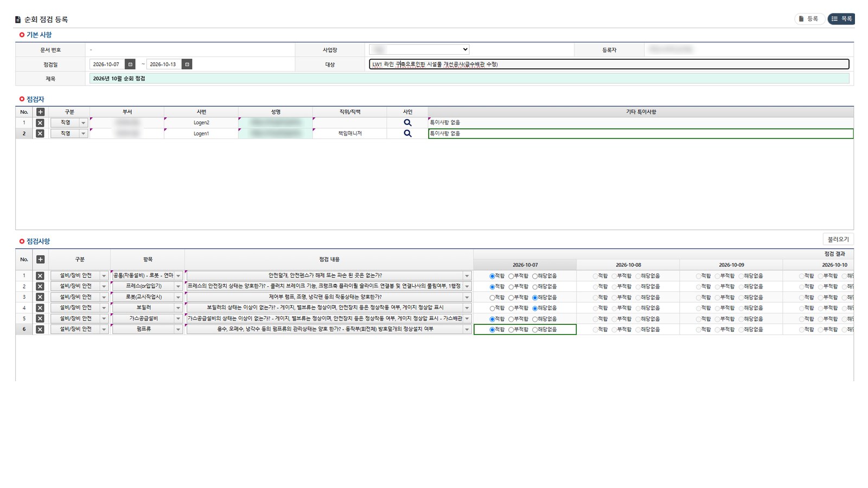The image size is (868, 488).
Task: Select 해당없음 for 가스공급설비 row on 2026-10-07
Action: point(535,319)
